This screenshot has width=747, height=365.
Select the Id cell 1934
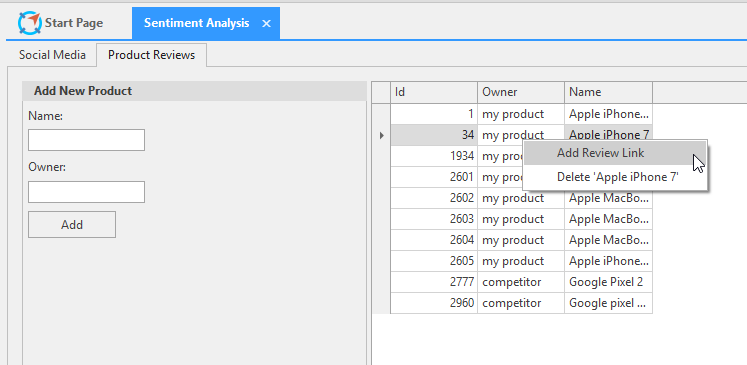[x=434, y=156]
